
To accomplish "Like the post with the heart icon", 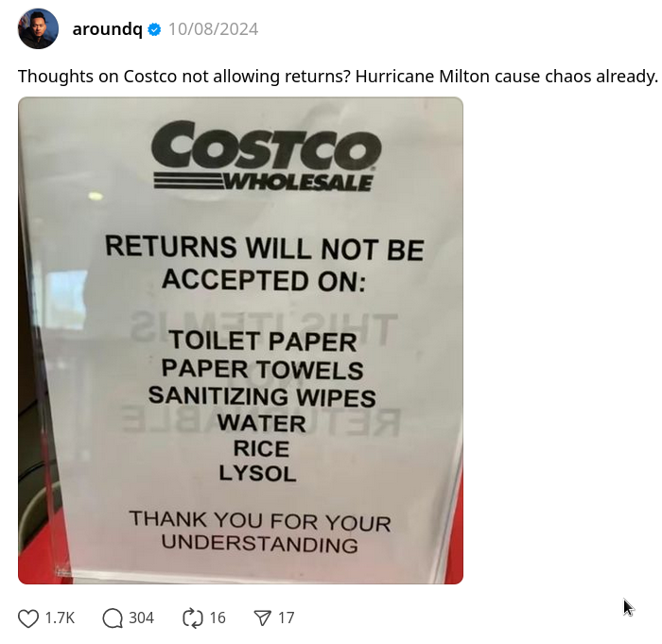I will coord(28,618).
